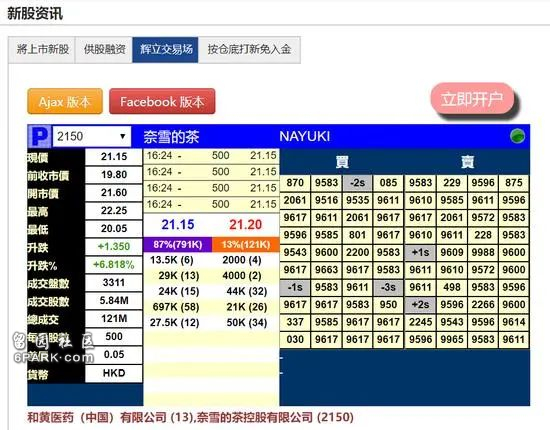The height and width of the screenshot is (430, 550).
Task: Click the dropdown arrow next to 2150
Action: point(122,136)
